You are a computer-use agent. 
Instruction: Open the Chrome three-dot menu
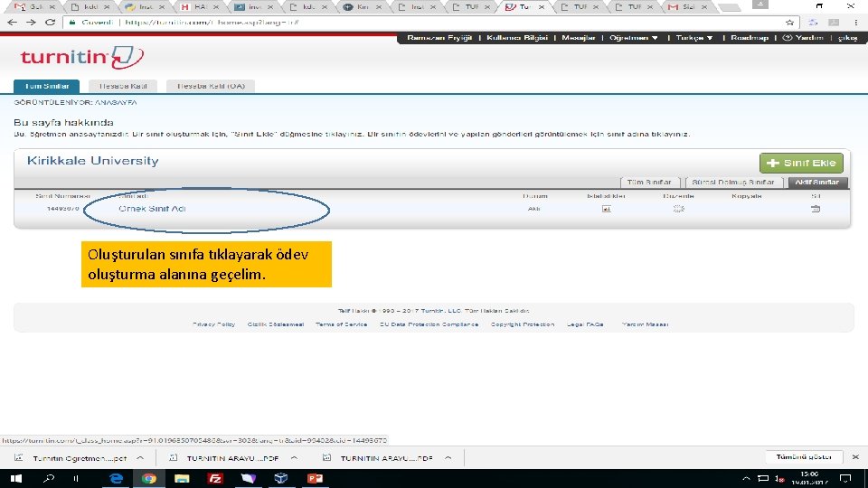click(x=856, y=22)
